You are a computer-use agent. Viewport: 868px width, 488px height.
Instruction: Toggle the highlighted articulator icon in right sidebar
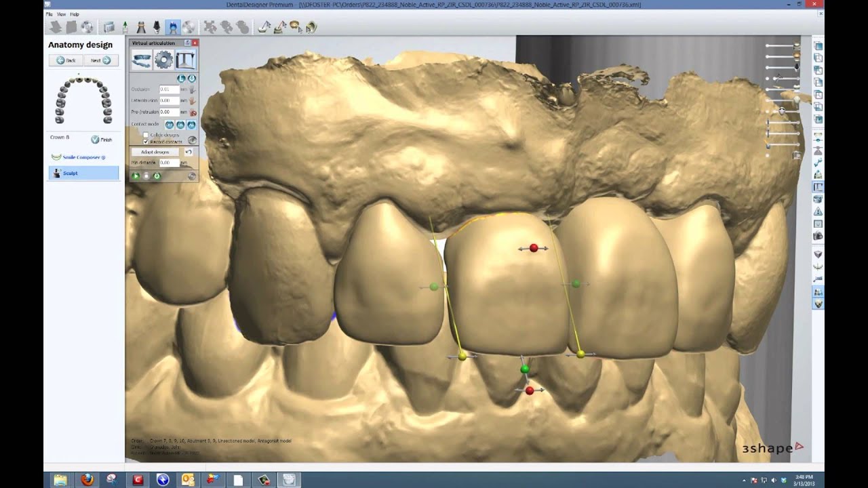[818, 186]
